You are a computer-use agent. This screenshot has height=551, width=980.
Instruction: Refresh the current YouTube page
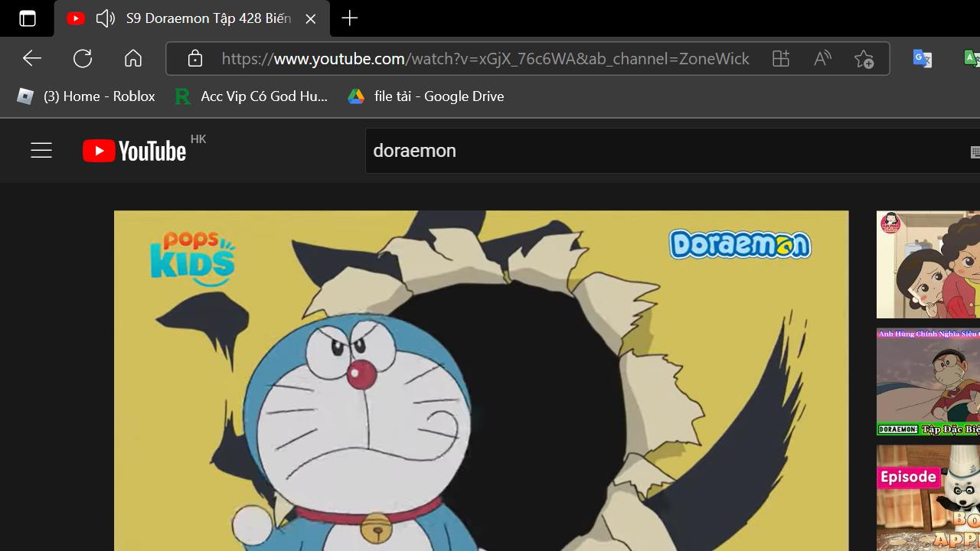[83, 58]
